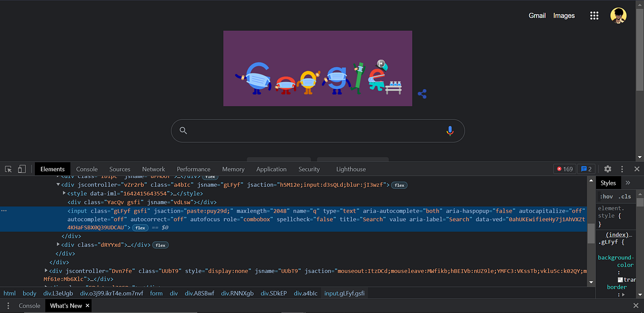Image resolution: width=644 pixels, height=313 pixels.
Task: Open the Google account avatar
Action: pyautogui.click(x=618, y=16)
